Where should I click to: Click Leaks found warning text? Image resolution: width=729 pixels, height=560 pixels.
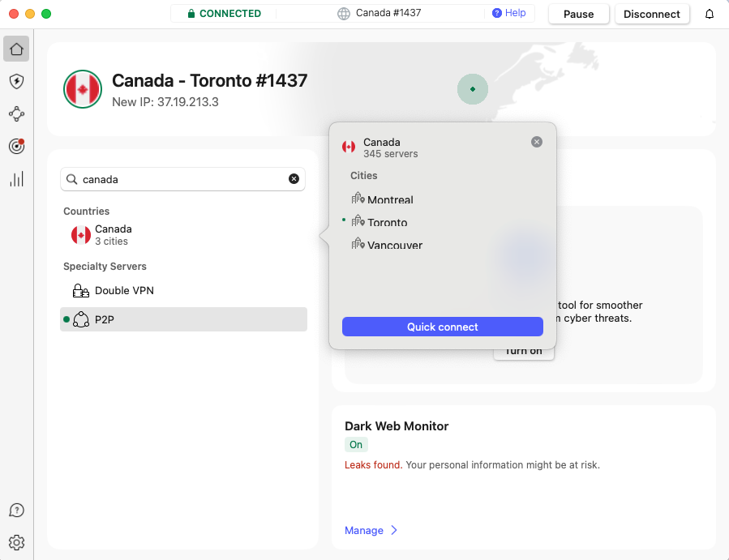click(x=373, y=464)
